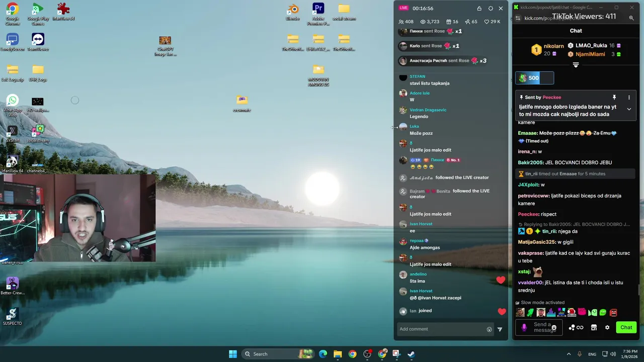Image resolution: width=644 pixels, height=362 pixels.
Task: Select the WhatsApp Web shortcut
Action: click(13, 106)
